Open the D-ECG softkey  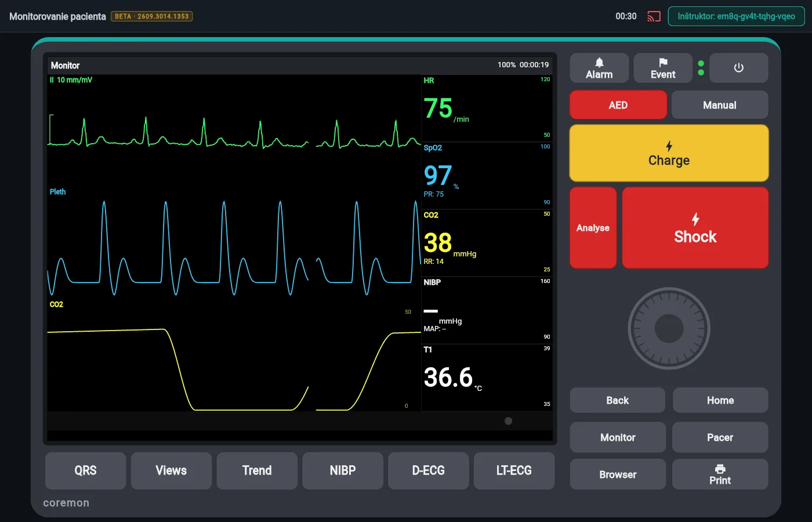(429, 471)
